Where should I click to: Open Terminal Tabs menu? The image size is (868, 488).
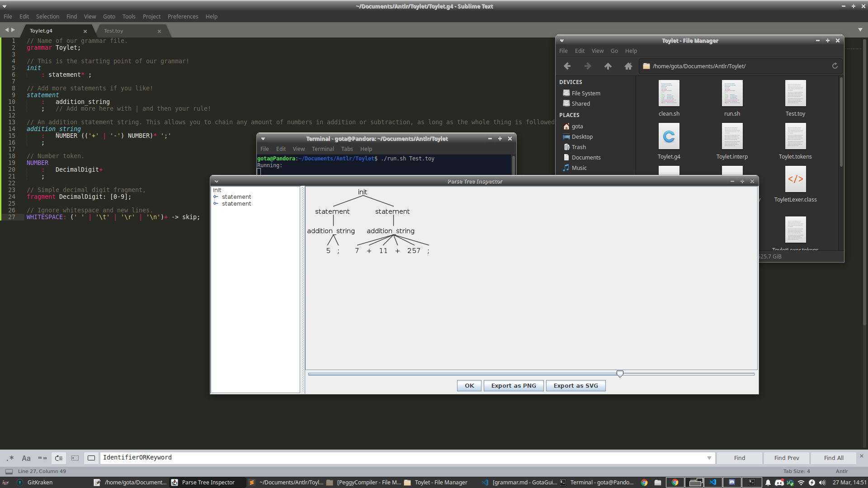(347, 149)
